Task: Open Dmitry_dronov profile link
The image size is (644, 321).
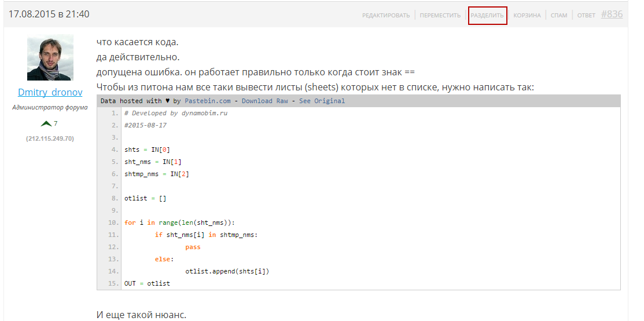Action: coord(50,92)
